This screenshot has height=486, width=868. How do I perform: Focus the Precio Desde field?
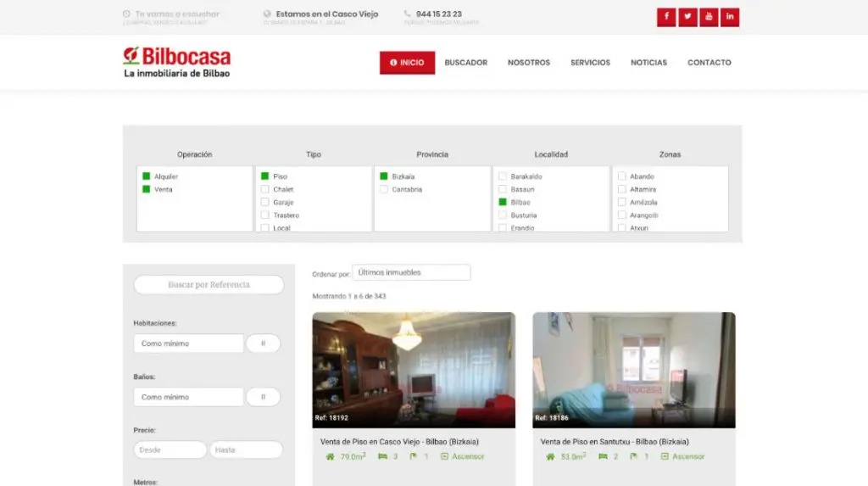[170, 450]
